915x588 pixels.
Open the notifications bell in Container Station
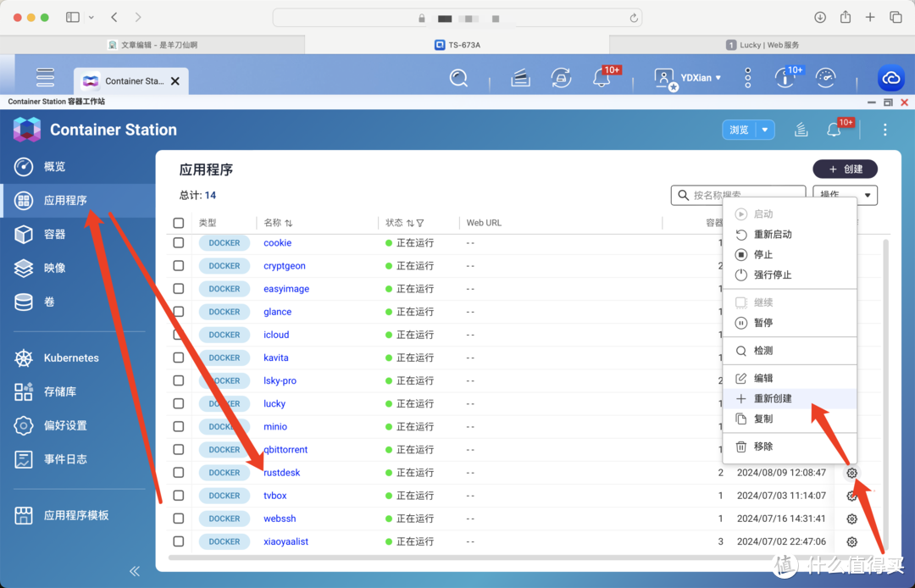[x=834, y=130]
